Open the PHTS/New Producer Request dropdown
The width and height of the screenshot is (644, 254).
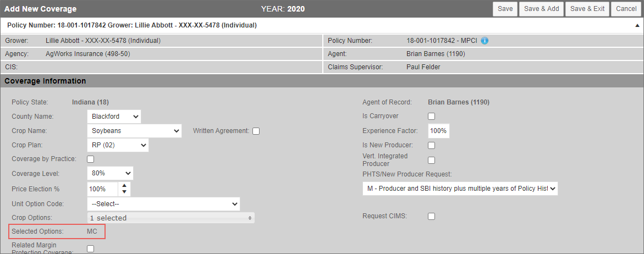pyautogui.click(x=460, y=189)
